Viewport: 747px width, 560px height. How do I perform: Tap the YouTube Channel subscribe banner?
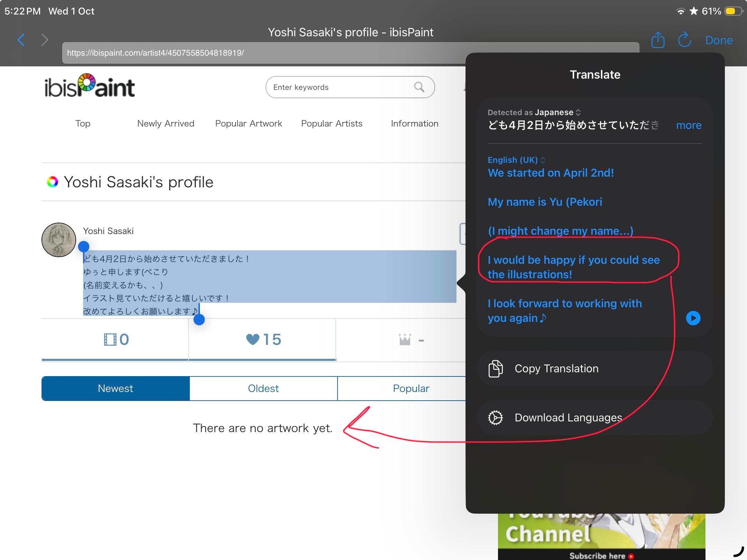(601, 536)
